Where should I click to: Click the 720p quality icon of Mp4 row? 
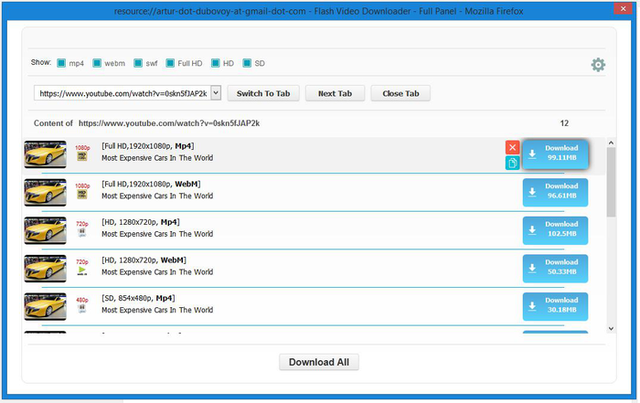pos(82,229)
